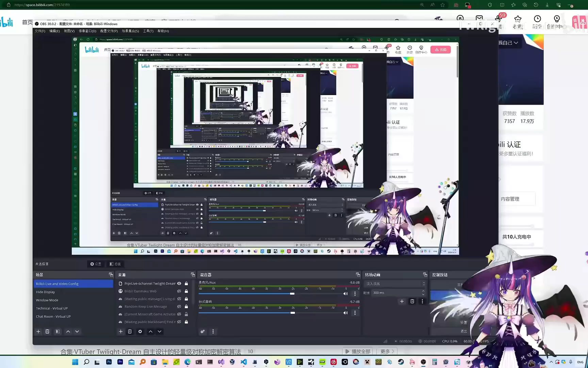Image resolution: width=588 pixels, height=368 pixels.
Task: Hide the PrprLive-achannel Twilight-Dream source
Action: pyautogui.click(x=179, y=283)
